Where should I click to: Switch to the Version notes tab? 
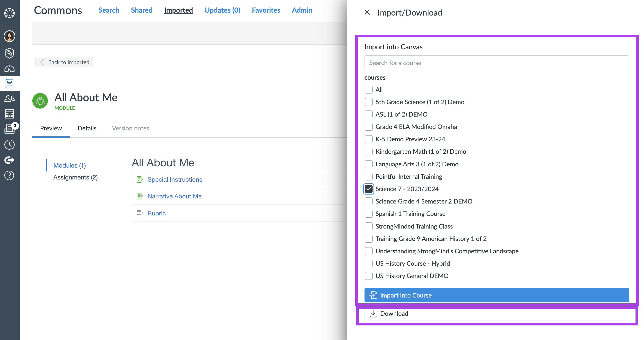click(x=130, y=128)
